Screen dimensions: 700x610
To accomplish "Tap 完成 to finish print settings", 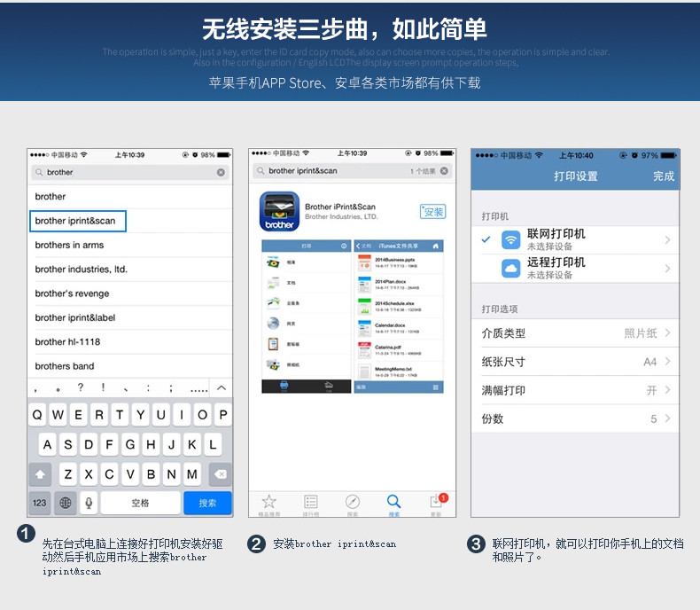I will click(664, 176).
